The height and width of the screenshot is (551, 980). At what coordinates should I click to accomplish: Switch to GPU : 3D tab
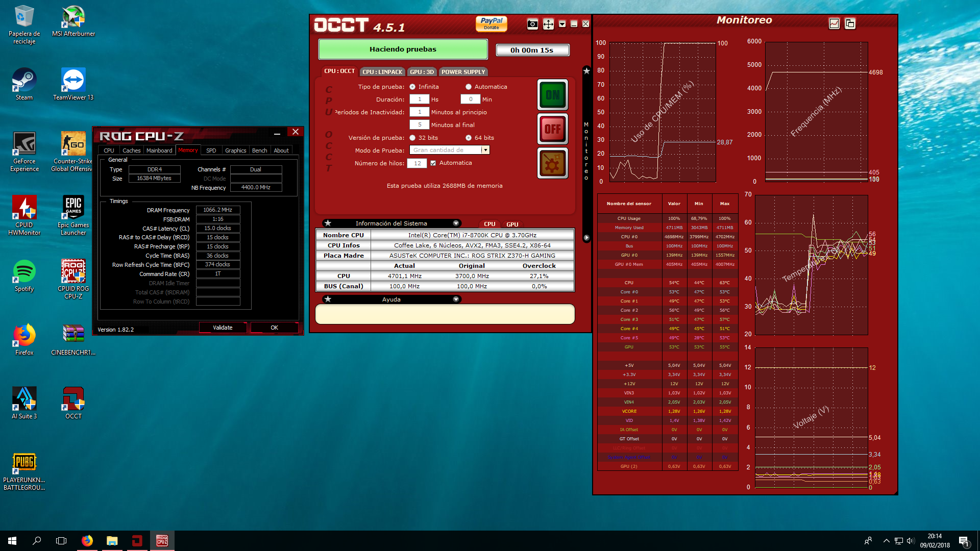click(422, 72)
